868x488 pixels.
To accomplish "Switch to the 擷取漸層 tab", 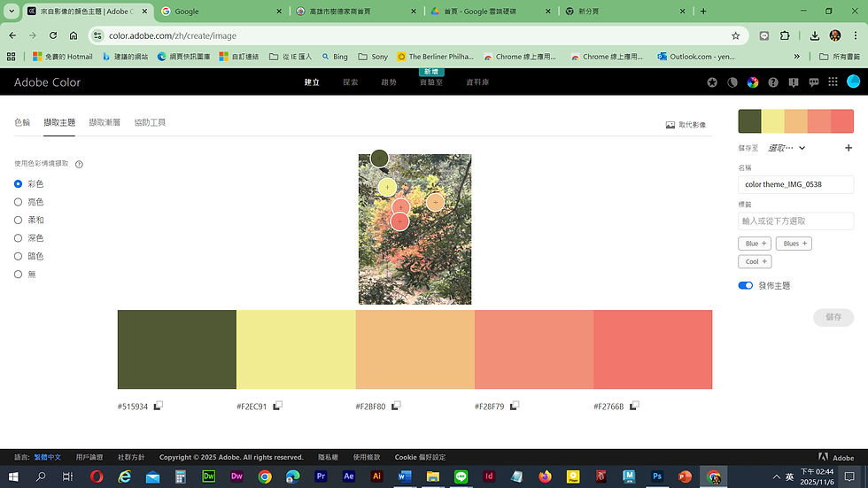I will pos(105,122).
